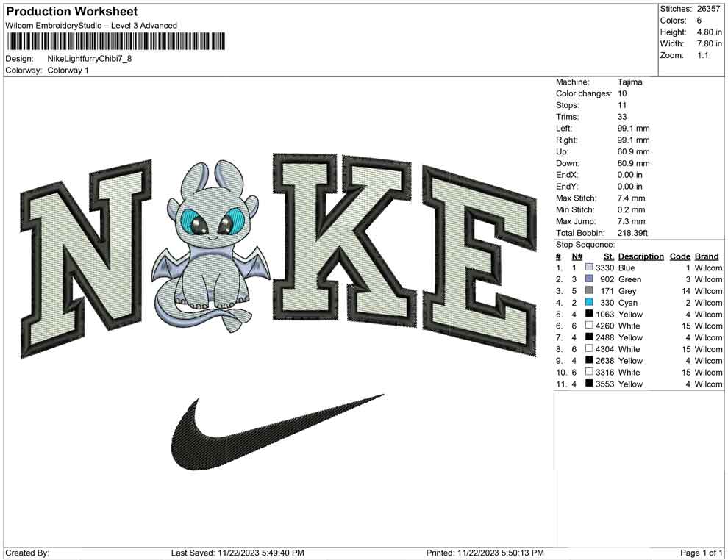Select the barcode under the worksheet title
This screenshot has height=560, width=728.
point(115,41)
